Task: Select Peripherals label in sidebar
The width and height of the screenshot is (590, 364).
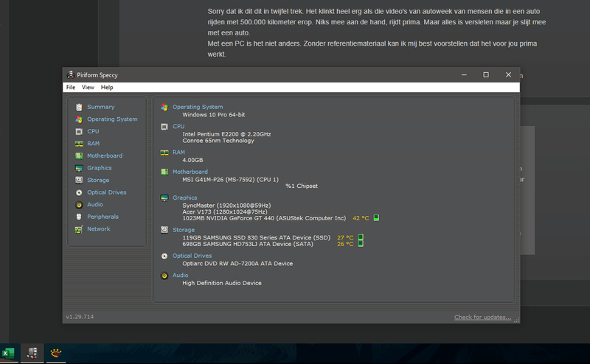Action: pyautogui.click(x=103, y=217)
